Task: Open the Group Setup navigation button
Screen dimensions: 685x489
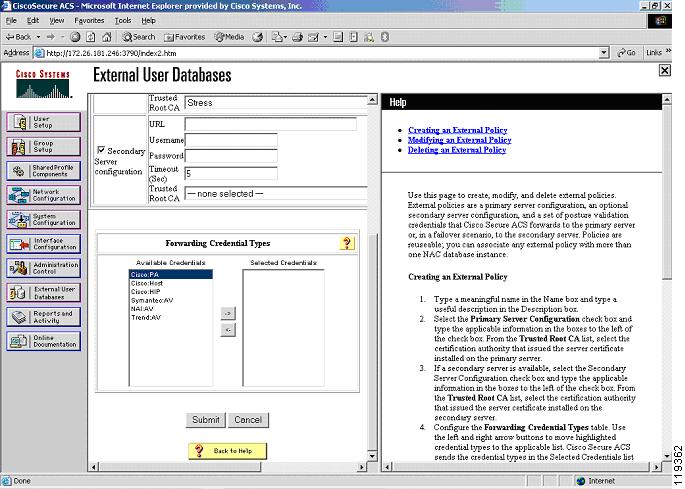Action: coord(43,146)
